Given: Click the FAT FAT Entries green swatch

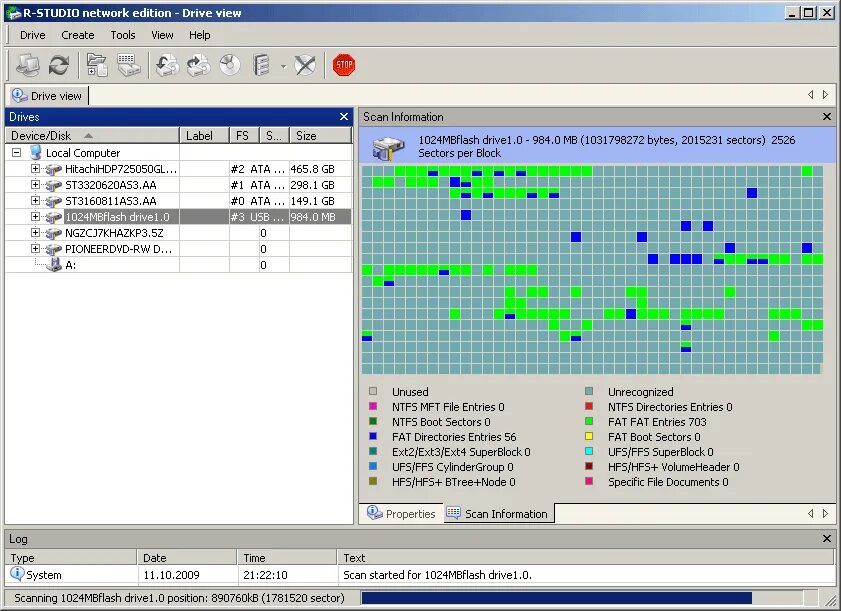Looking at the screenshot, I should point(589,421).
